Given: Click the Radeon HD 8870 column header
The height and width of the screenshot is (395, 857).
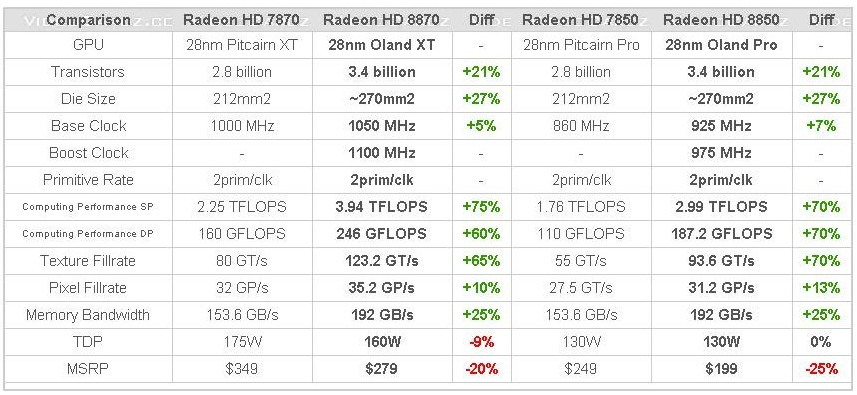Looking at the screenshot, I should pos(381,20).
